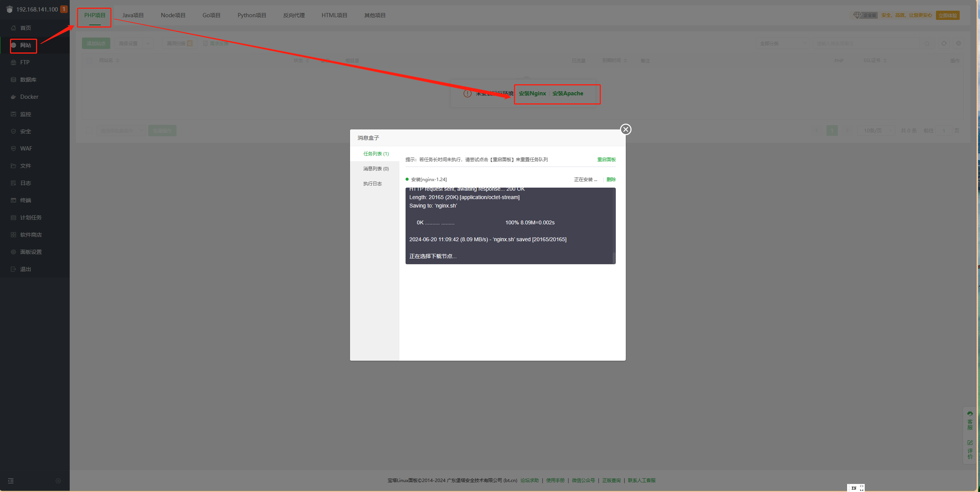The image size is (980, 492).
Task: Click the 安装Nginx link
Action: (532, 93)
